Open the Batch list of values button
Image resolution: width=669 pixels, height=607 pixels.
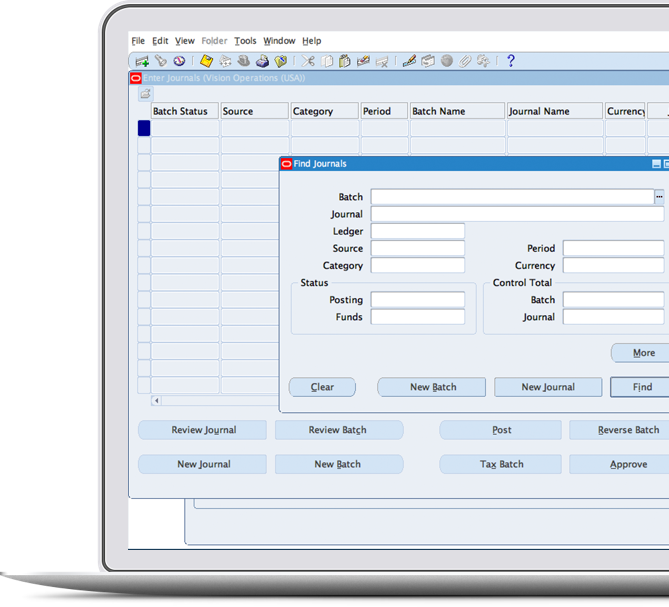659,197
